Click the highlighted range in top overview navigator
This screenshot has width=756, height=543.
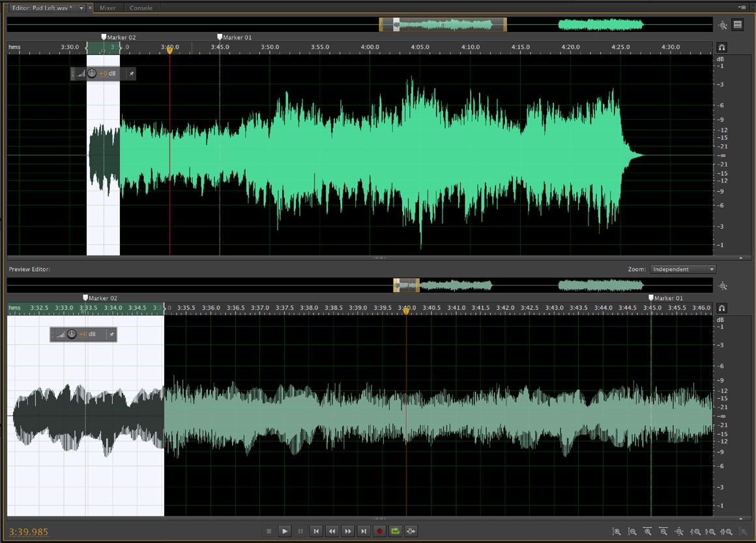[x=443, y=25]
